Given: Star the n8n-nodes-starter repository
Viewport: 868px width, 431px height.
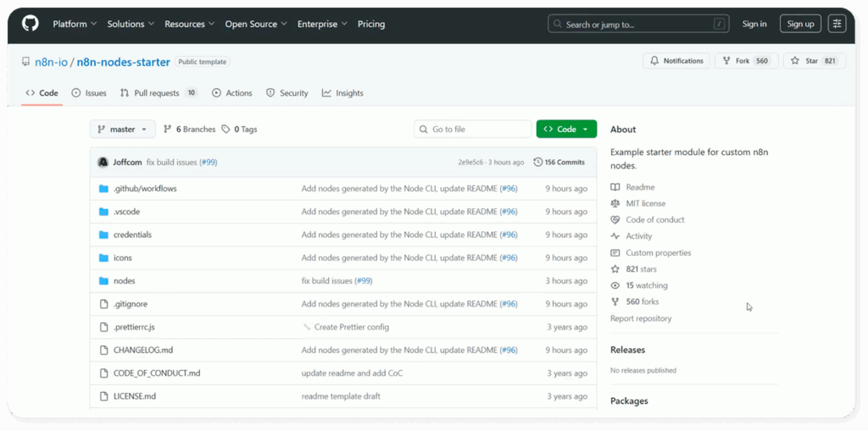Looking at the screenshot, I should tap(814, 61).
